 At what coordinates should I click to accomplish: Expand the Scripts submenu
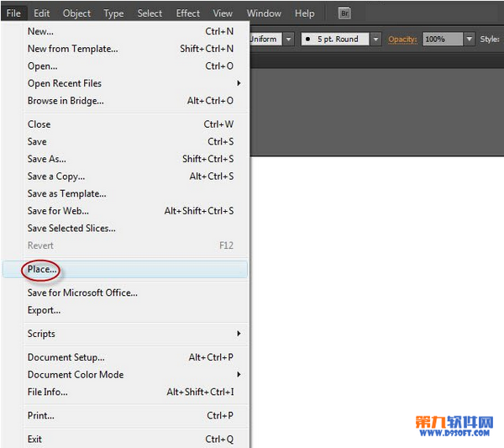[130, 334]
